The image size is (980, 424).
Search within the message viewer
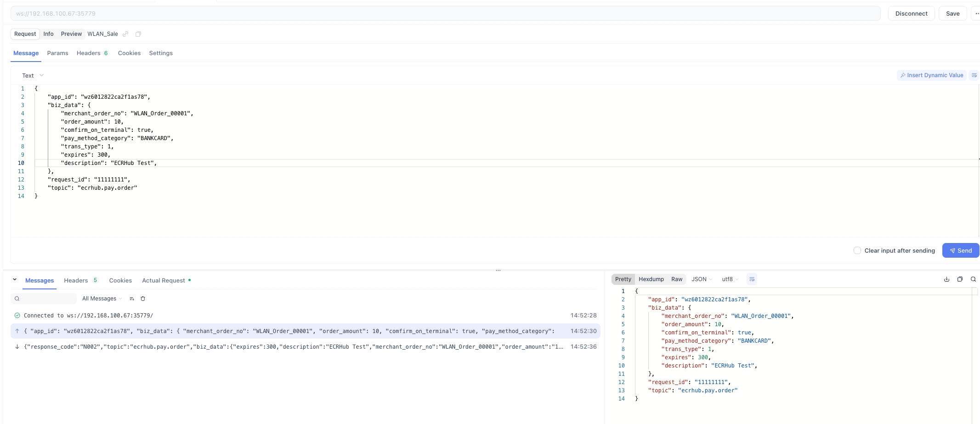coord(973,279)
